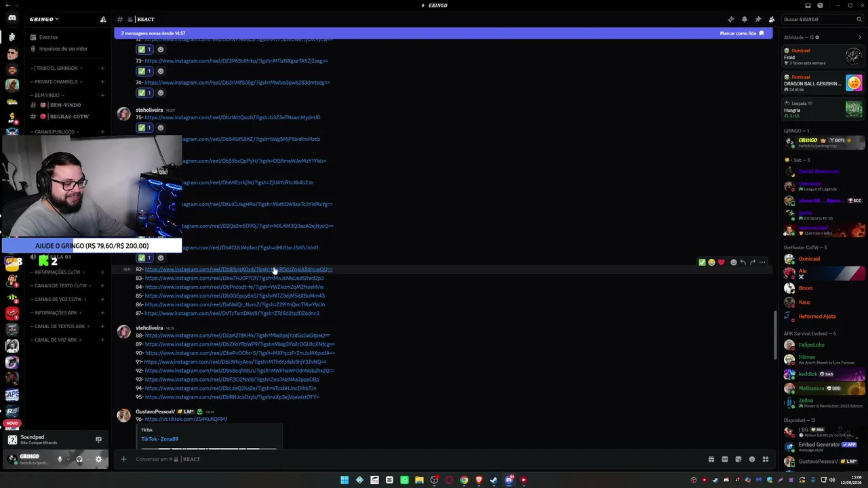Open Instagram reel link number 83

tap(234, 278)
